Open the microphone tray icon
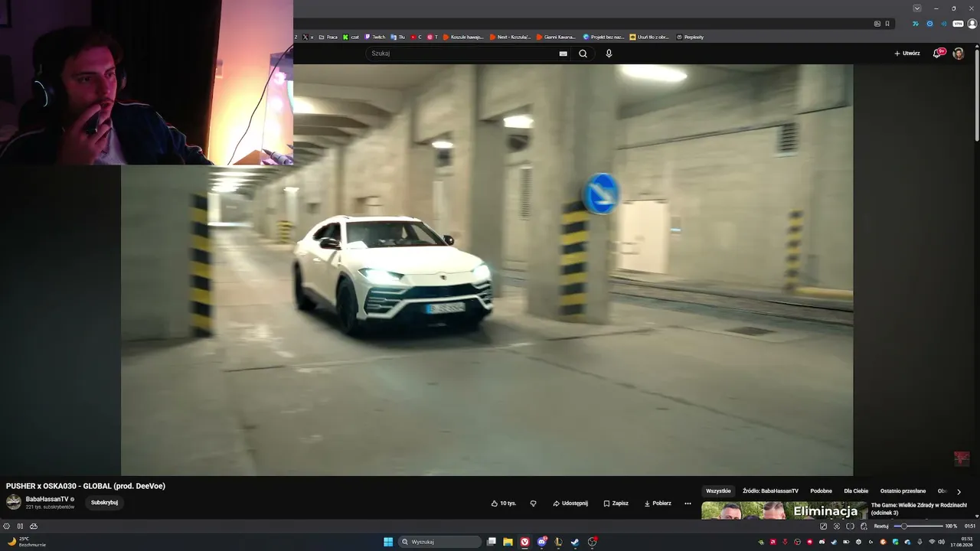980x551 pixels. (x=920, y=542)
